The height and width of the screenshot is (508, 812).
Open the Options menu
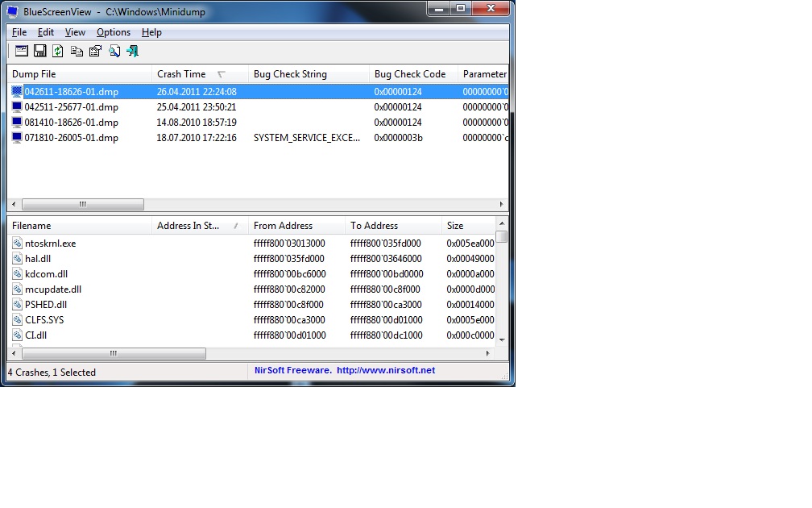pyautogui.click(x=114, y=32)
